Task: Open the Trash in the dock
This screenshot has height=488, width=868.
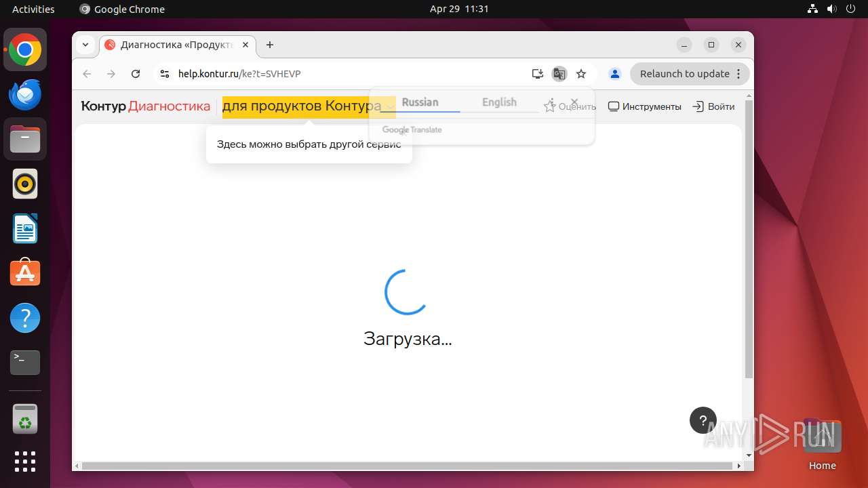Action: pyautogui.click(x=25, y=419)
